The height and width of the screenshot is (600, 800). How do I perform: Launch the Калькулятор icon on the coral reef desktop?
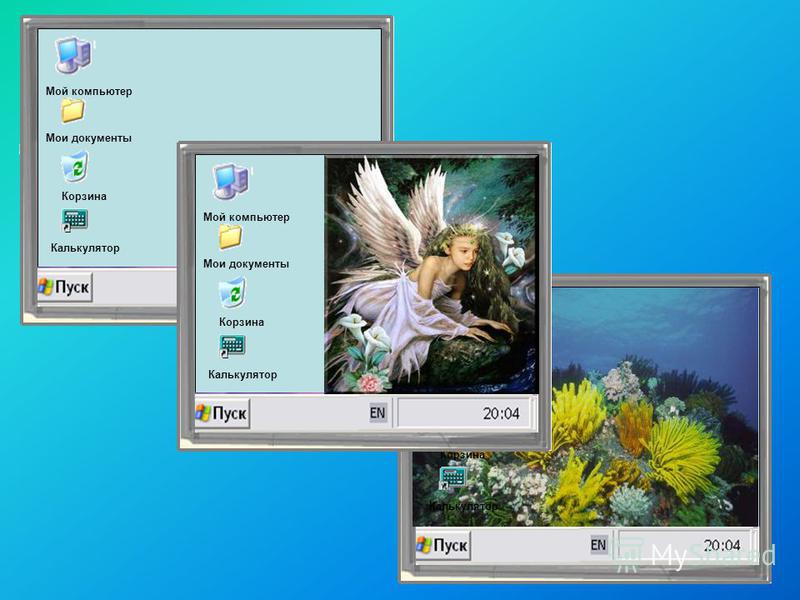tap(453, 478)
